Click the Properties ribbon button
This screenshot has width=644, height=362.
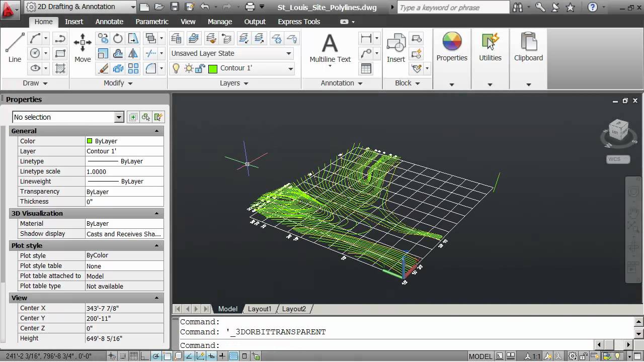pos(452,48)
